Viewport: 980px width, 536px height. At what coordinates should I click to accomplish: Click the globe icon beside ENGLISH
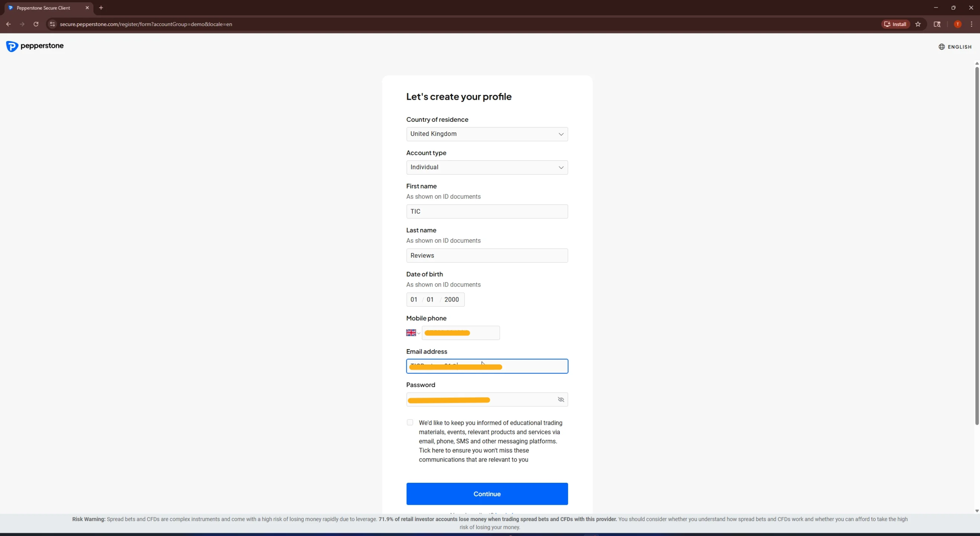942,47
